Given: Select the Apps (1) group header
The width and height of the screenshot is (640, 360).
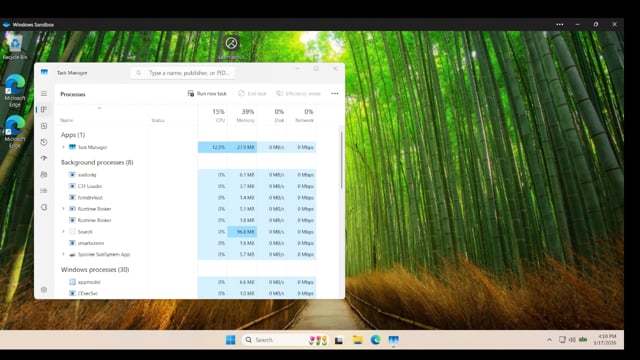Looking at the screenshot, I should point(73,135).
